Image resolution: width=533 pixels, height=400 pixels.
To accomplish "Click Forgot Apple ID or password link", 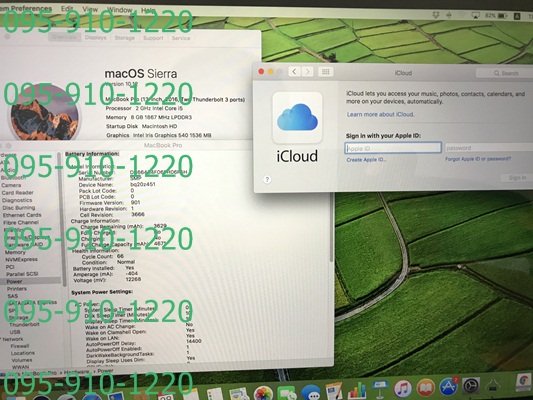I will coord(478,159).
